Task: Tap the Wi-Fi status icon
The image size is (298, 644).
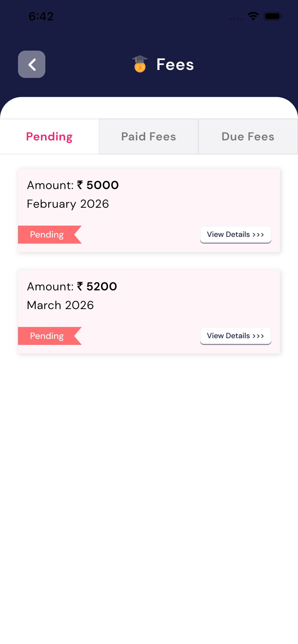Action: [x=253, y=16]
